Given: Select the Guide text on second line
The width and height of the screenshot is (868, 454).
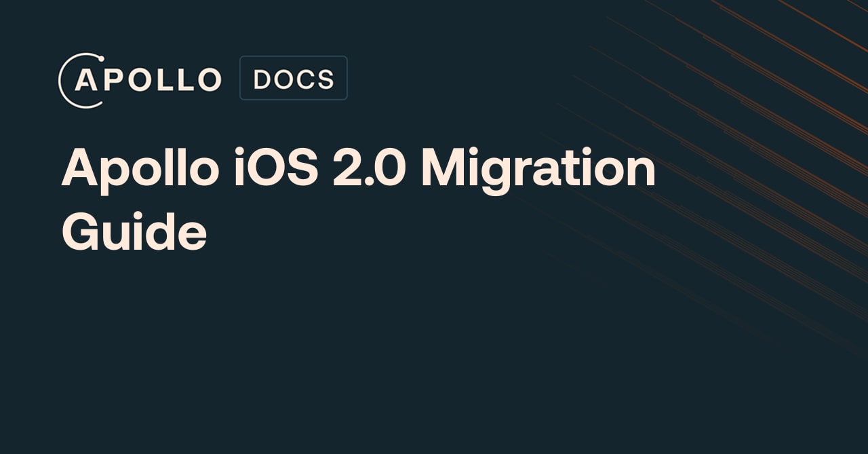Looking at the screenshot, I should pos(134,231).
